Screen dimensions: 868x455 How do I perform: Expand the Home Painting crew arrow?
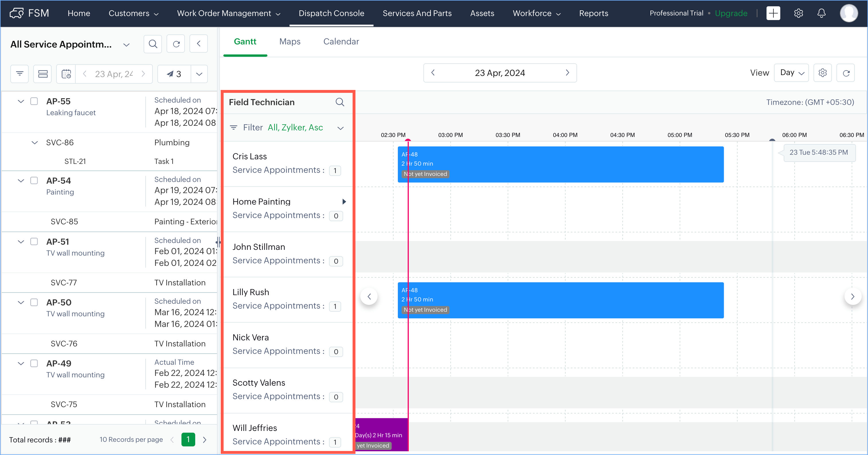344,201
